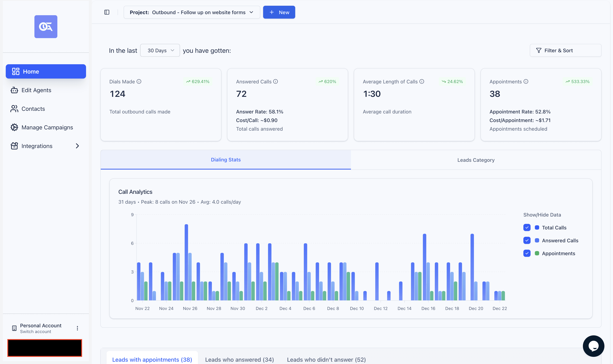Hide Appointments data in chart

(x=527, y=253)
